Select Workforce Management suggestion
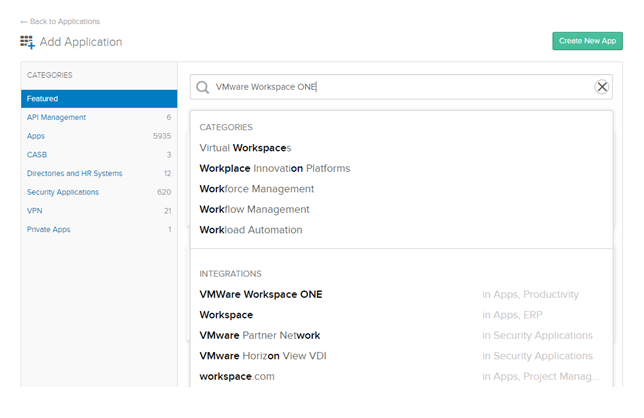The height and width of the screenshot is (418, 644). pyautogui.click(x=257, y=189)
